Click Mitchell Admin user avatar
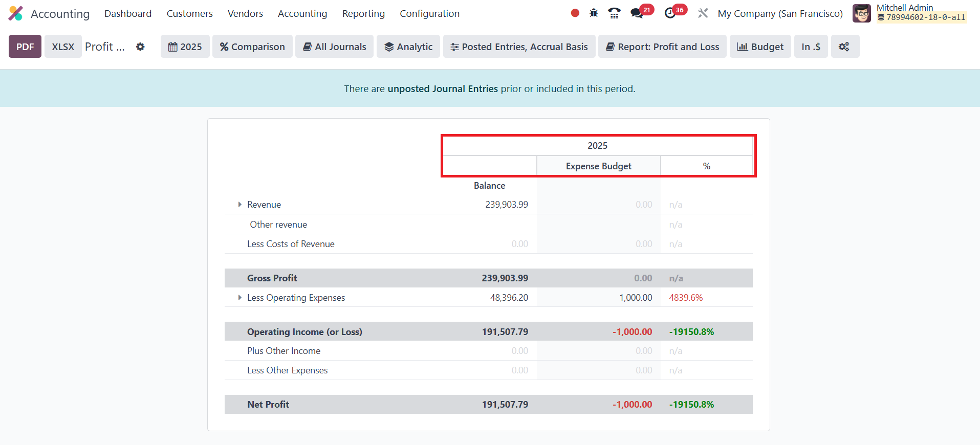Screen dimensions: 980x445 pos(861,13)
